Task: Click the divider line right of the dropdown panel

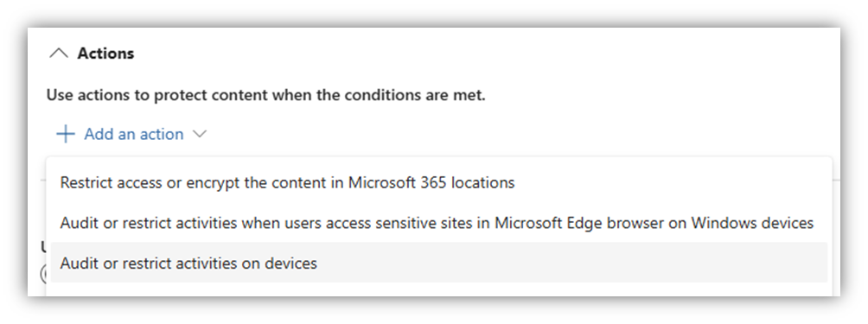Action: pos(837,179)
